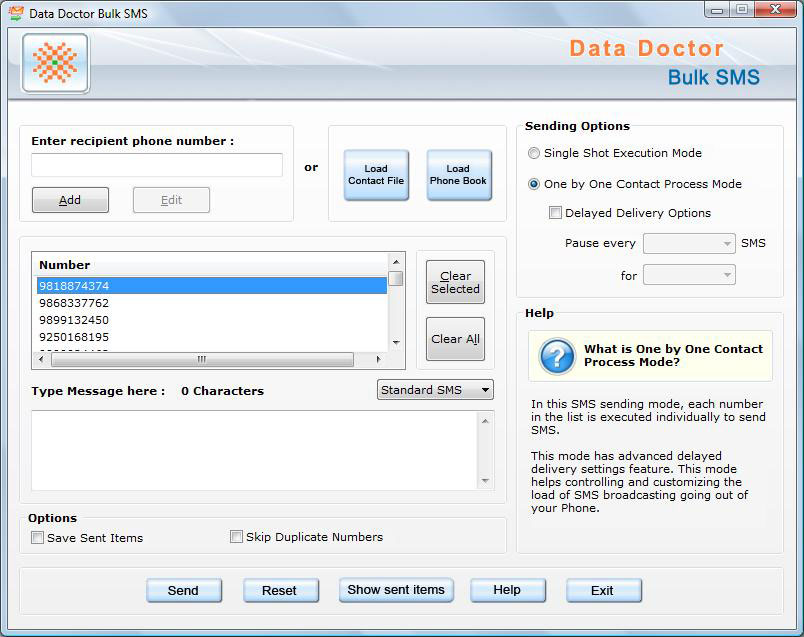The width and height of the screenshot is (804, 637).
Task: Enable Delayed Delivery Options checkbox
Action: tap(556, 213)
